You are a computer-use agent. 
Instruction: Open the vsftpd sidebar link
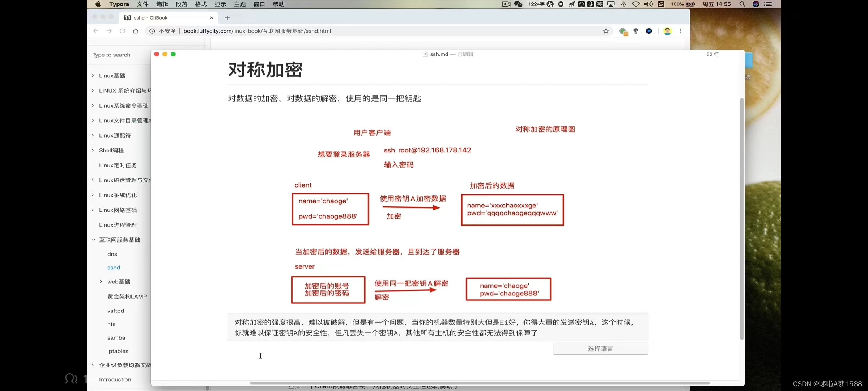click(x=116, y=311)
